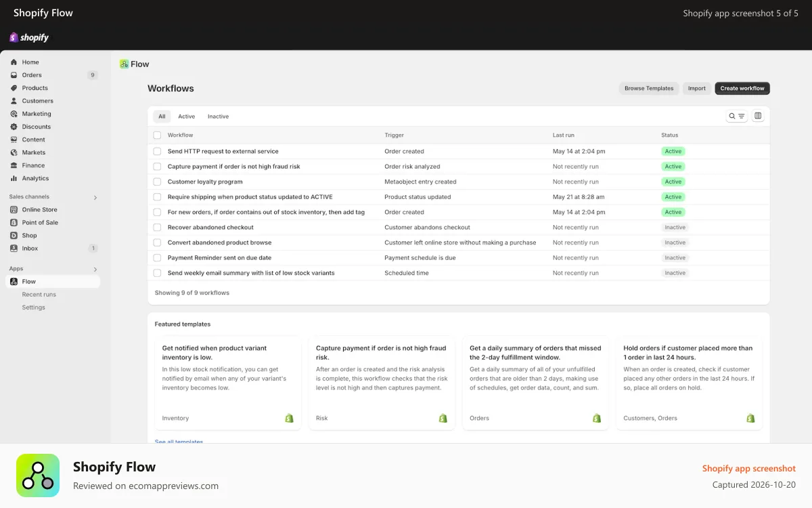The image size is (812, 508).
Task: Click the Showing 9 of 9 workflows text
Action: pyautogui.click(x=192, y=293)
